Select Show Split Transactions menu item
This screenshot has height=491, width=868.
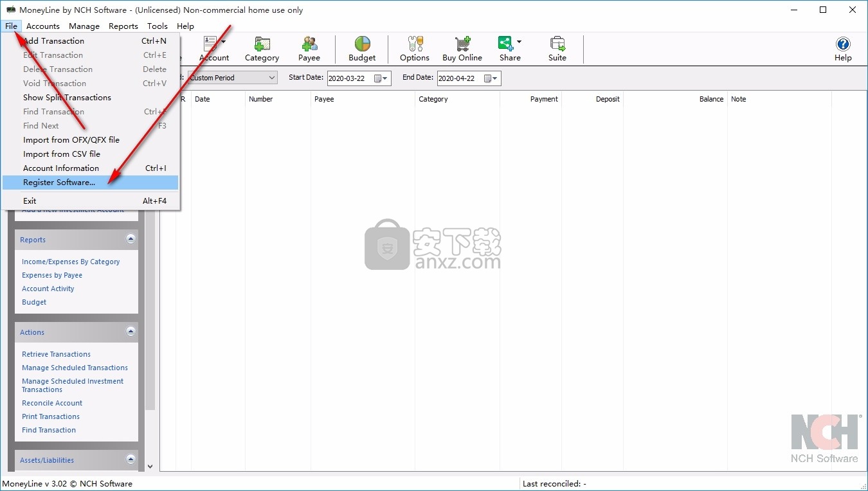click(90, 97)
